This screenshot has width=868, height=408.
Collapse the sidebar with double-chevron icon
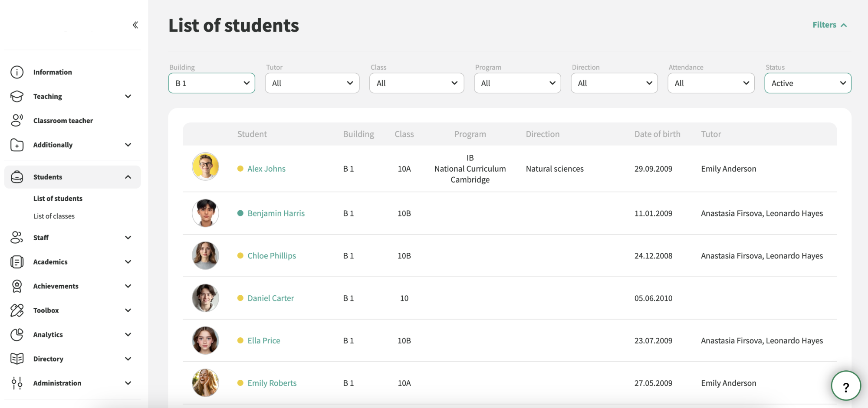point(135,25)
